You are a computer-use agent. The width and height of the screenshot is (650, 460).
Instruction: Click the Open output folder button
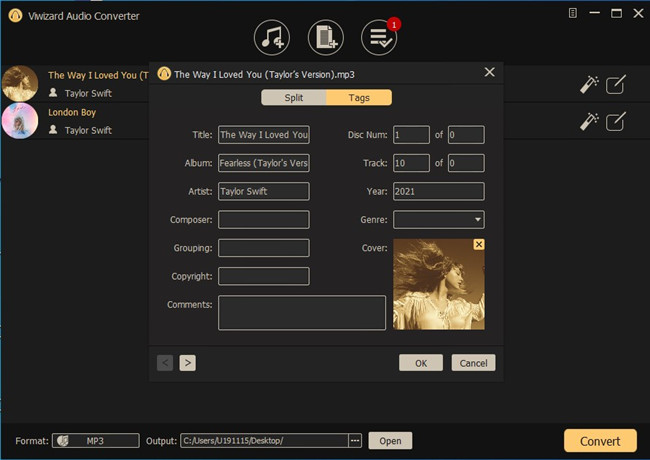[390, 441]
